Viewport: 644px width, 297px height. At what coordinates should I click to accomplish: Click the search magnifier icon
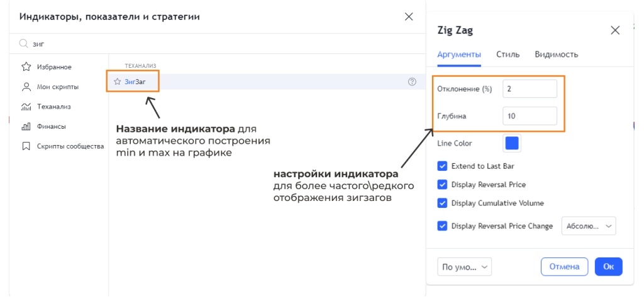point(23,43)
